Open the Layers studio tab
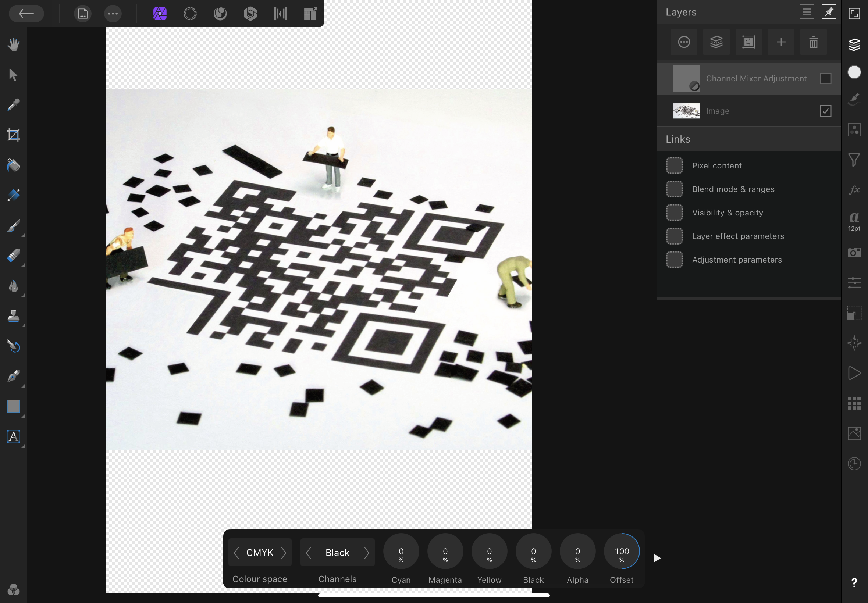This screenshot has width=868, height=603. click(854, 44)
